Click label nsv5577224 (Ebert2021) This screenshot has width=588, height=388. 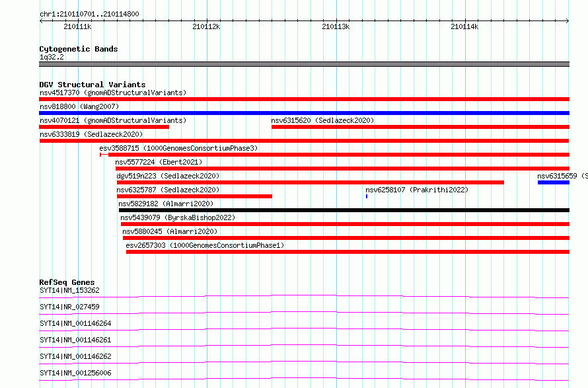[x=159, y=162]
